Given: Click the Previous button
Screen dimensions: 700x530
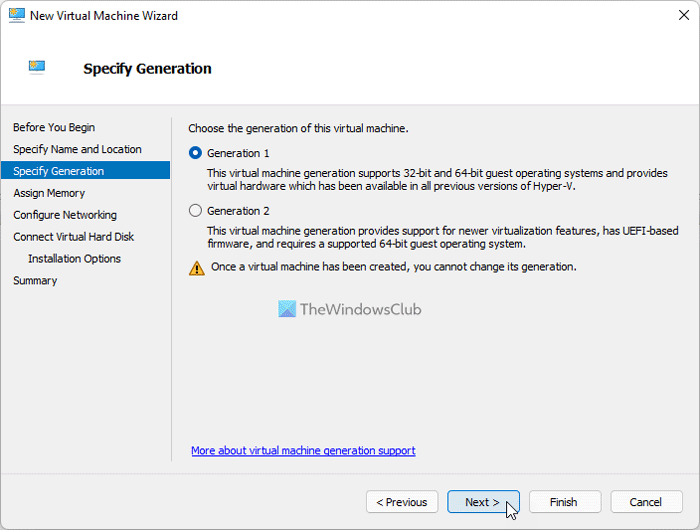Looking at the screenshot, I should (x=402, y=502).
